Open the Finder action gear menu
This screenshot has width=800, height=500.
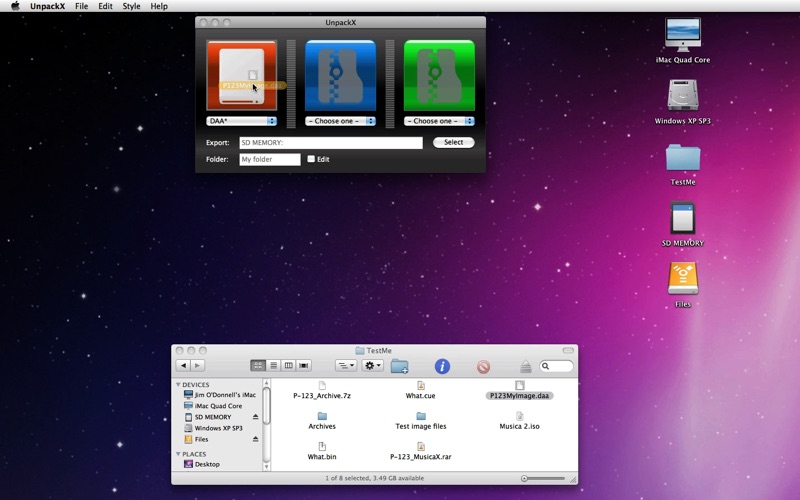[372, 365]
